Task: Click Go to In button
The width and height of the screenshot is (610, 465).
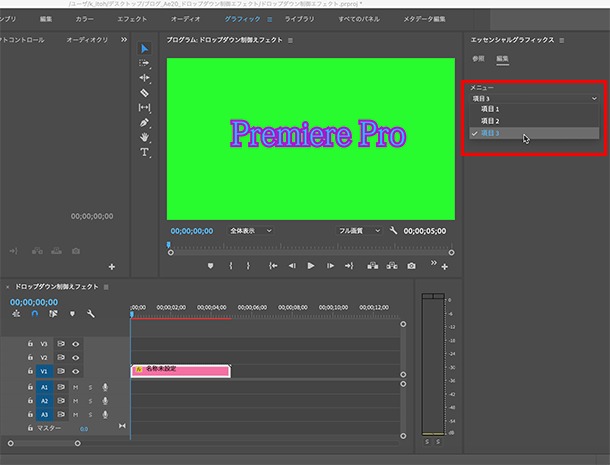Action: [273, 266]
